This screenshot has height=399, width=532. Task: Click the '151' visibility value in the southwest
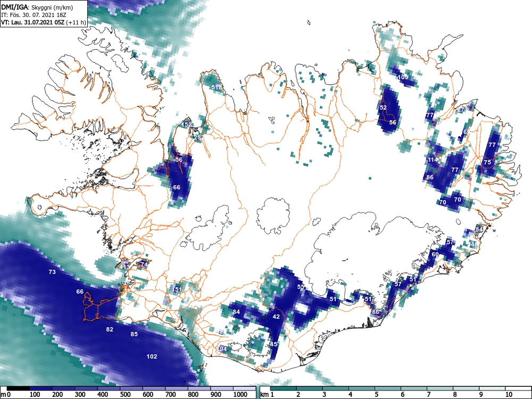tap(177, 289)
